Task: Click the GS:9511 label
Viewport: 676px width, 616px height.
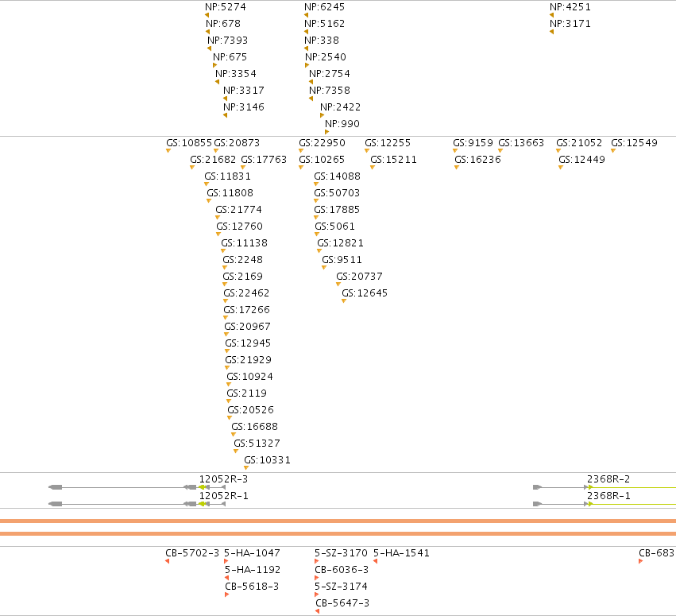Action: [342, 260]
